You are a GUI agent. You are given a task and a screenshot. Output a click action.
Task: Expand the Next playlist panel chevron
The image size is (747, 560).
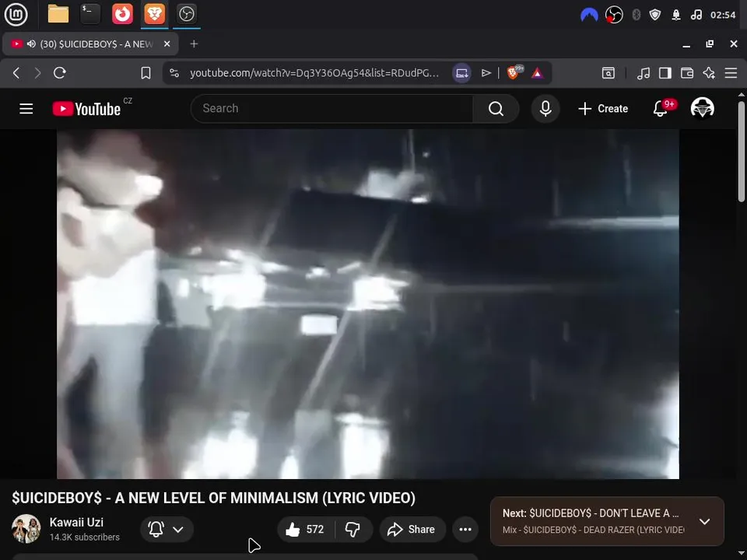[x=704, y=521]
